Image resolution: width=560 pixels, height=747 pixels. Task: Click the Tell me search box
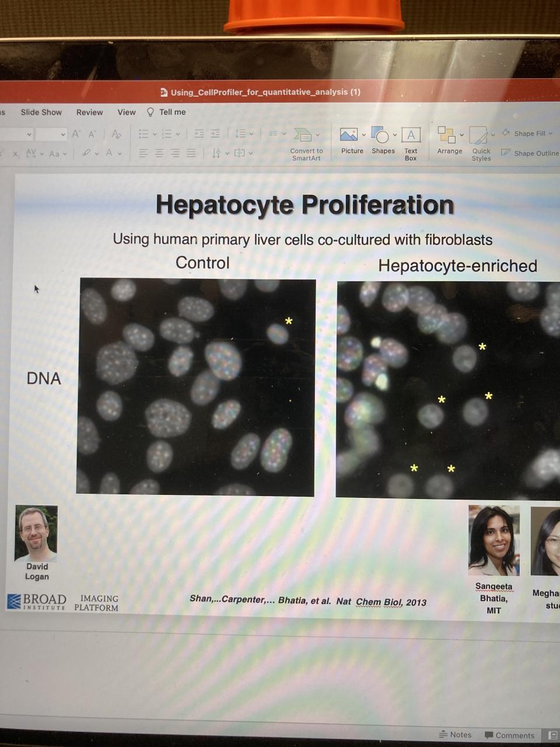[x=166, y=112]
